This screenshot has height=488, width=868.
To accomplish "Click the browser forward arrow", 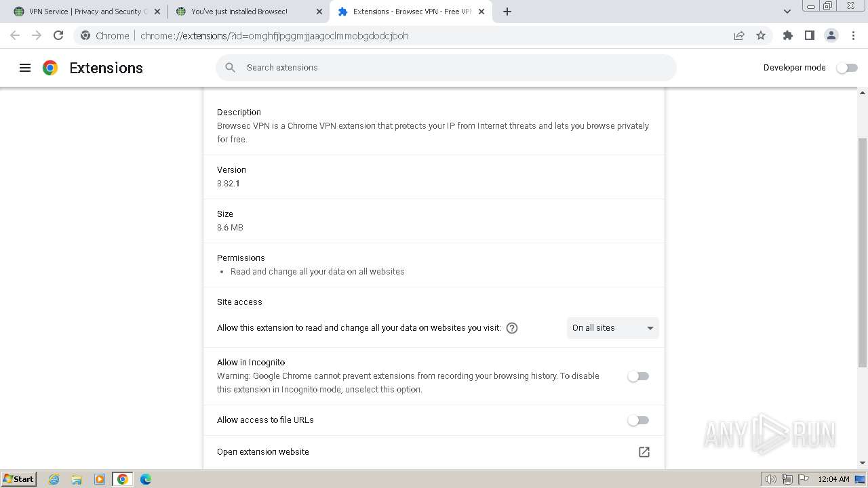I will 37,36.
